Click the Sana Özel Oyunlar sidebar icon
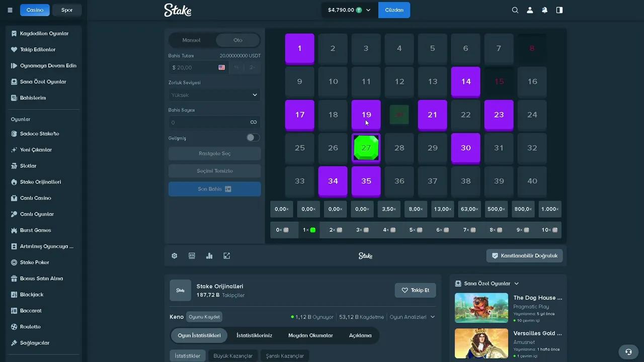 pyautogui.click(x=14, y=82)
